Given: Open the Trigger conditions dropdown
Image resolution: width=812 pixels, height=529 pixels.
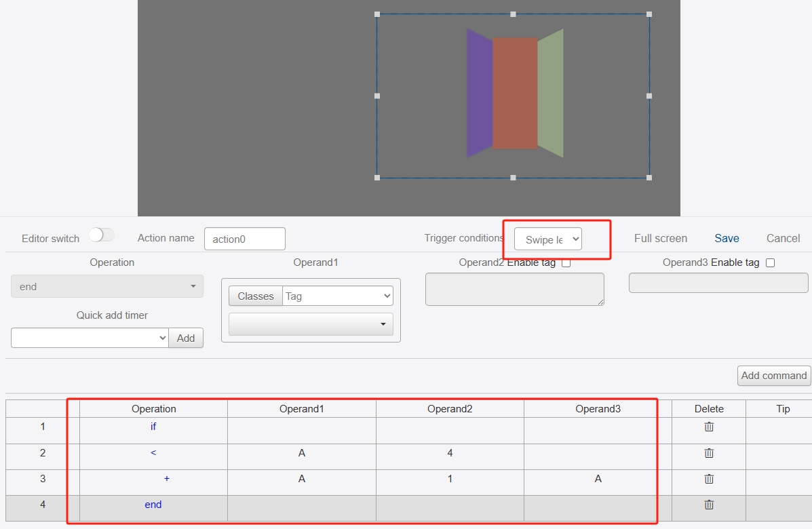Looking at the screenshot, I should [x=548, y=239].
